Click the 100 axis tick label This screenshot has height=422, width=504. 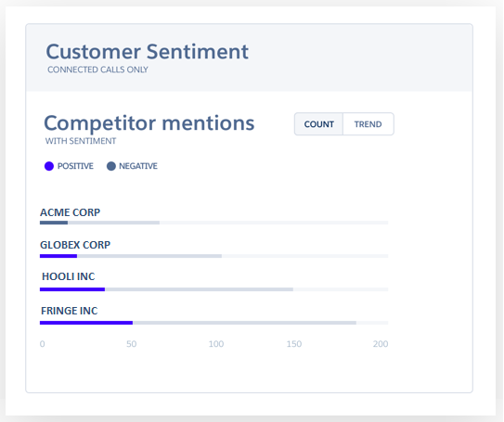click(x=216, y=344)
